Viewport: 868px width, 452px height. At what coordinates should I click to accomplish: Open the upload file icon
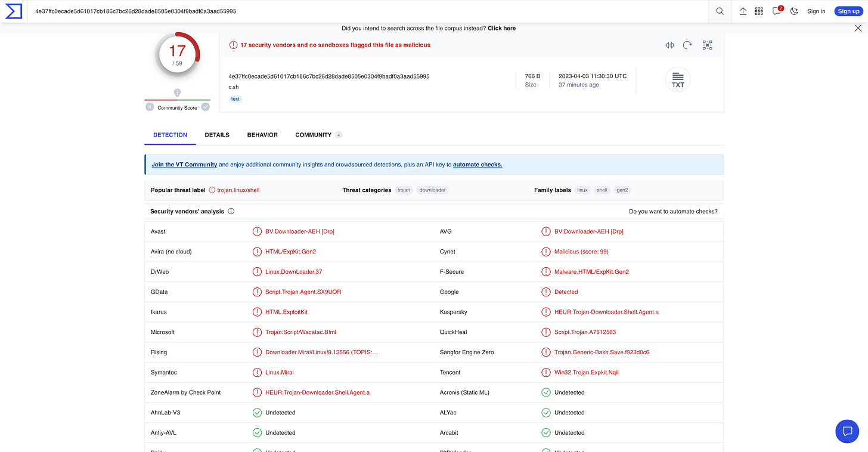click(743, 11)
